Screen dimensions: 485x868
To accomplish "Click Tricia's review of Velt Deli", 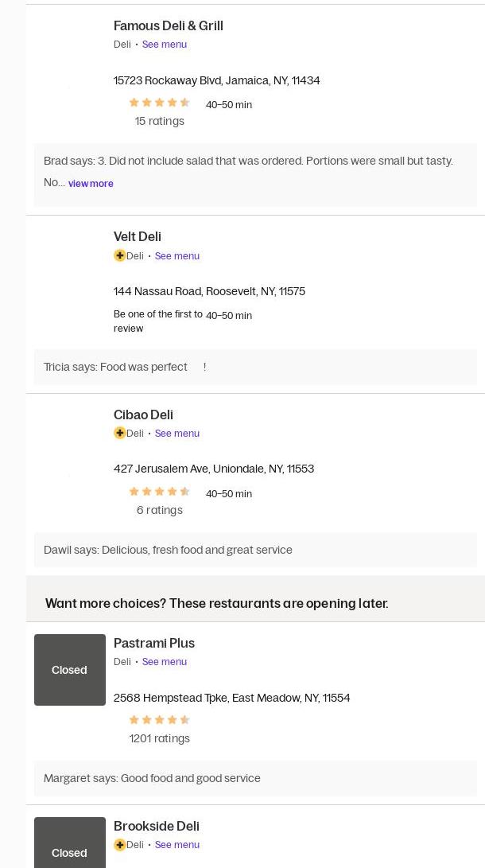I will point(125,367).
